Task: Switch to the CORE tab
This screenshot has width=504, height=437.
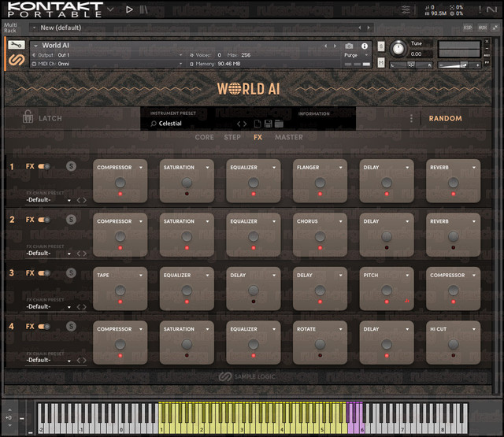Action: (x=205, y=137)
